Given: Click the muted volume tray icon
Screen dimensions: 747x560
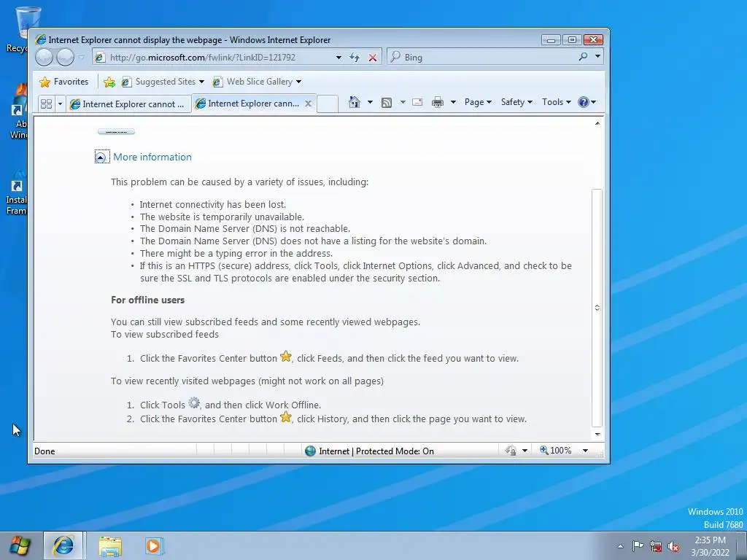Looking at the screenshot, I should 673,546.
